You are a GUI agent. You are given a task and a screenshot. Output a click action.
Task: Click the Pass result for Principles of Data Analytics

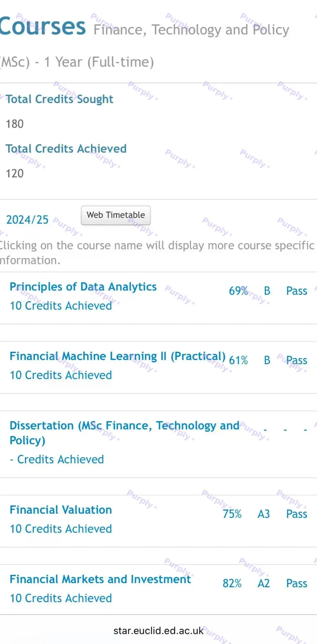pos(296,291)
